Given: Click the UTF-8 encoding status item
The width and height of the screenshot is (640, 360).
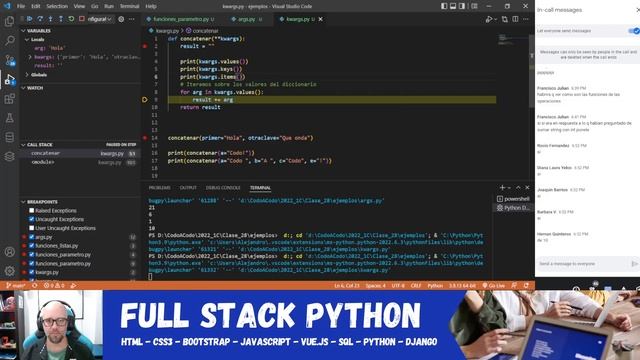Looking at the screenshot, I should coord(398,285).
